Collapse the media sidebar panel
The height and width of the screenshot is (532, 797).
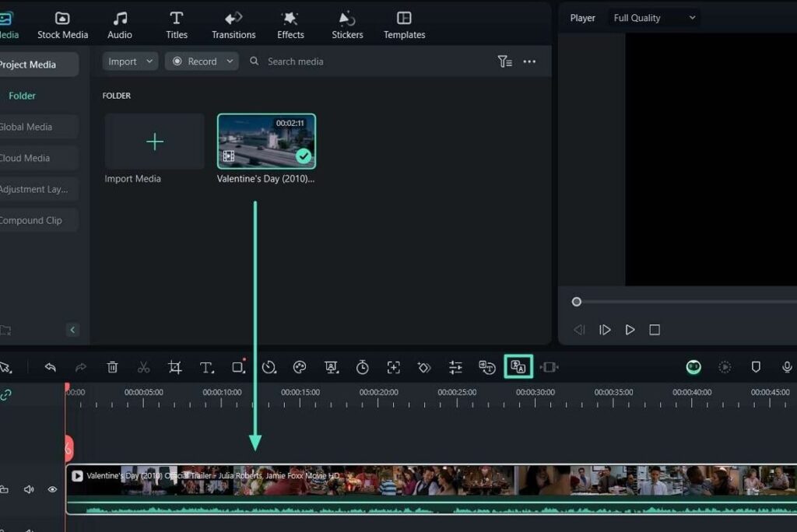(72, 330)
